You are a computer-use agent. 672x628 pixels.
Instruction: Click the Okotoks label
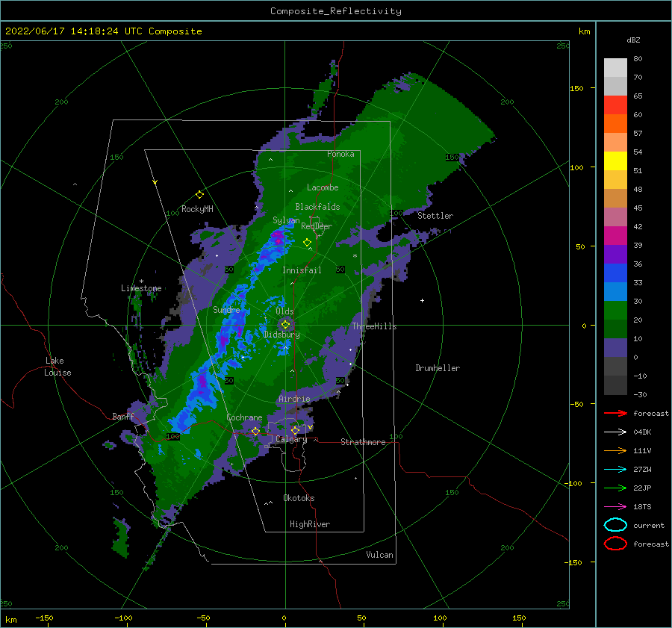[299, 498]
